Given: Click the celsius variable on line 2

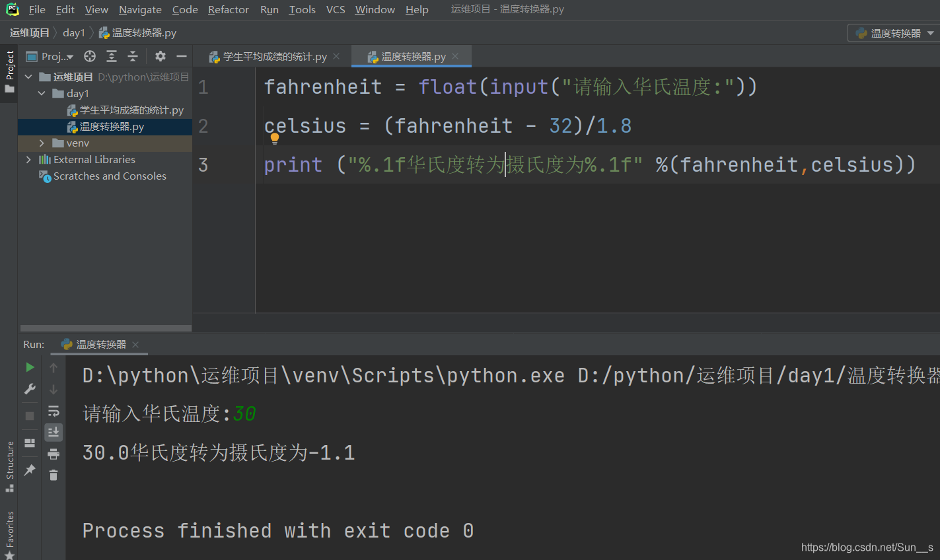Looking at the screenshot, I should [x=305, y=125].
